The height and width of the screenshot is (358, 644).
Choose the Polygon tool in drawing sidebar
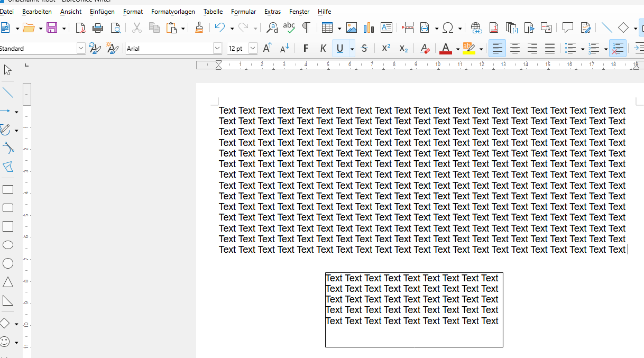[x=8, y=167]
